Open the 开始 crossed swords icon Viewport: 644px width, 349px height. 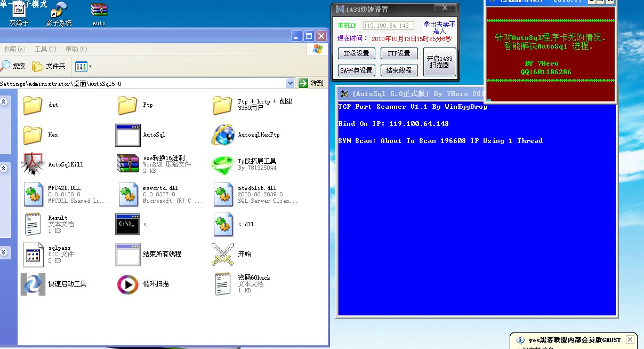click(x=223, y=255)
